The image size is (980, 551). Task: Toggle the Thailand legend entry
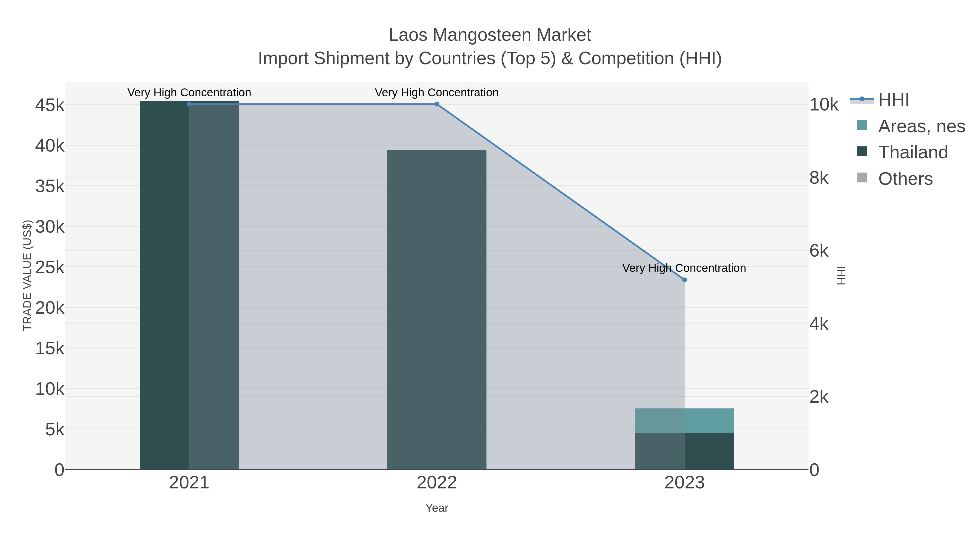click(x=902, y=152)
